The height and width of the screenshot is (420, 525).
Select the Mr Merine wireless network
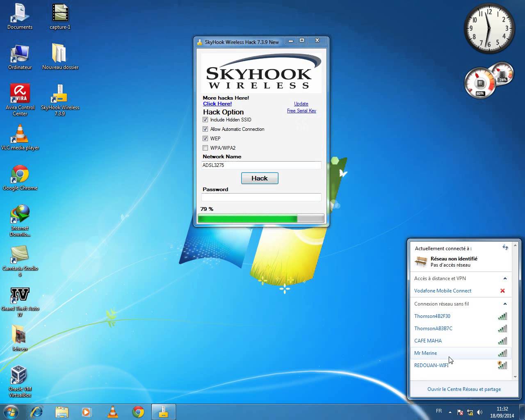tap(461, 353)
